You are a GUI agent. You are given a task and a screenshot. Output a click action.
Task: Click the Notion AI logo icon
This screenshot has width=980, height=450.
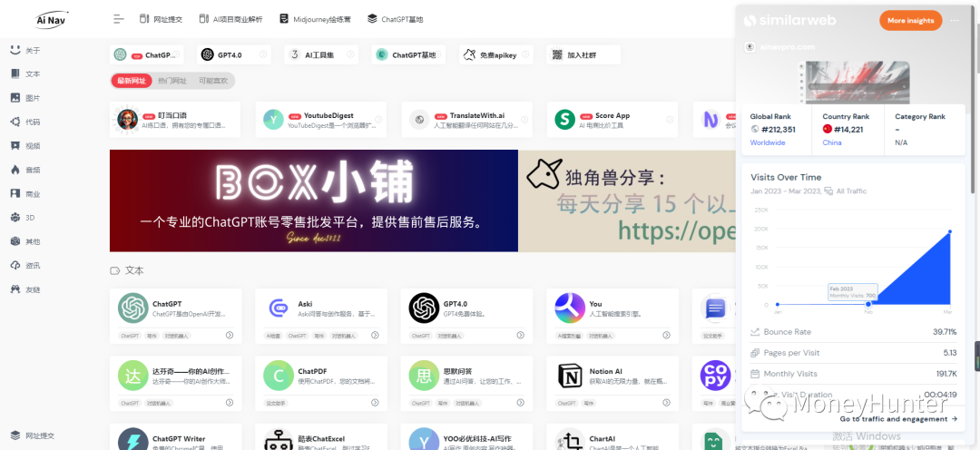pyautogui.click(x=569, y=376)
